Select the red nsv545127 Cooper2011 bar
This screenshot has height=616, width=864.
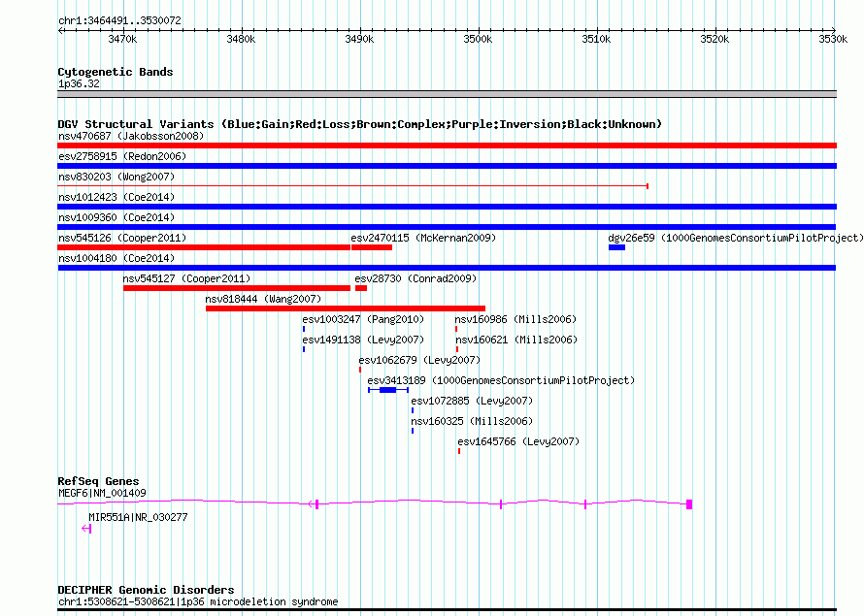pos(237,288)
